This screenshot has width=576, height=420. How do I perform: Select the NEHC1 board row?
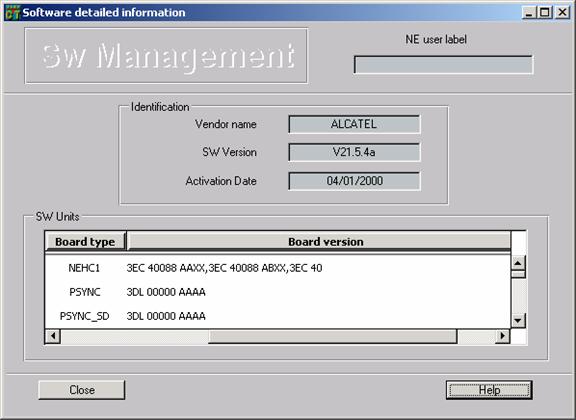(278, 268)
